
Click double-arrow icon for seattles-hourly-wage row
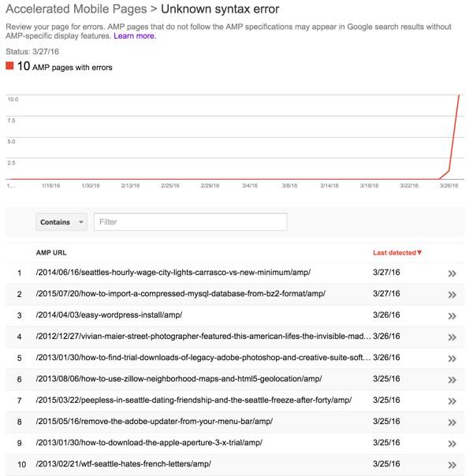click(452, 273)
